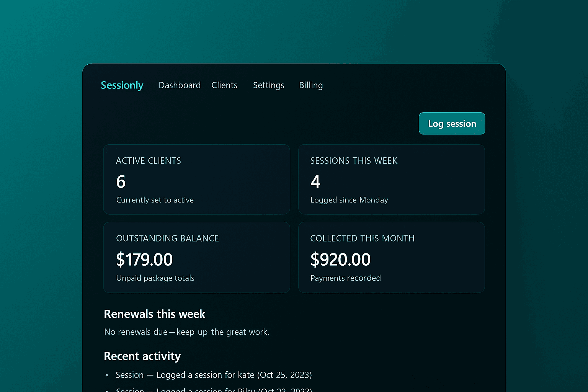Click the $179.00 outstanding amount

[x=144, y=260]
